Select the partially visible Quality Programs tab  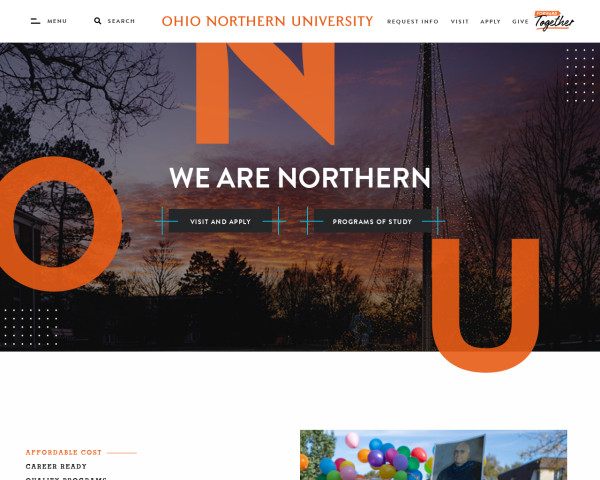(x=66, y=478)
